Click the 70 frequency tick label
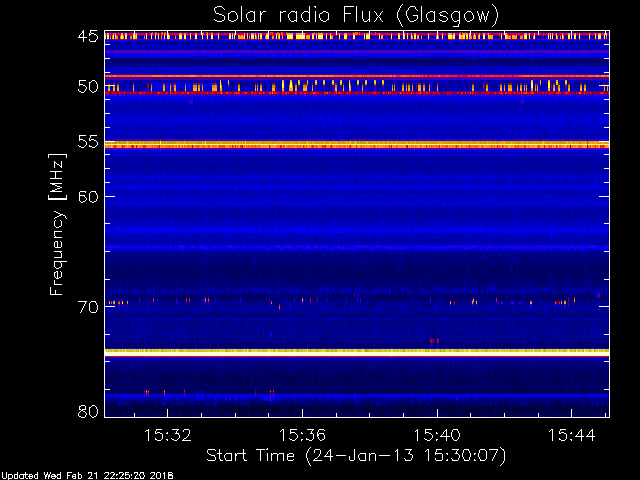 (88, 307)
